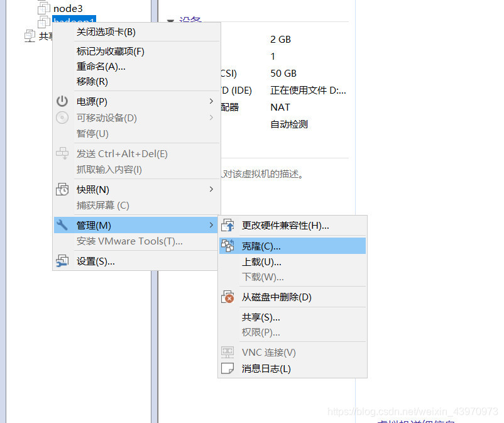Choose 更改硬件兼容性(H)... in the submenu
The width and height of the screenshot is (504, 423).
(292, 225)
